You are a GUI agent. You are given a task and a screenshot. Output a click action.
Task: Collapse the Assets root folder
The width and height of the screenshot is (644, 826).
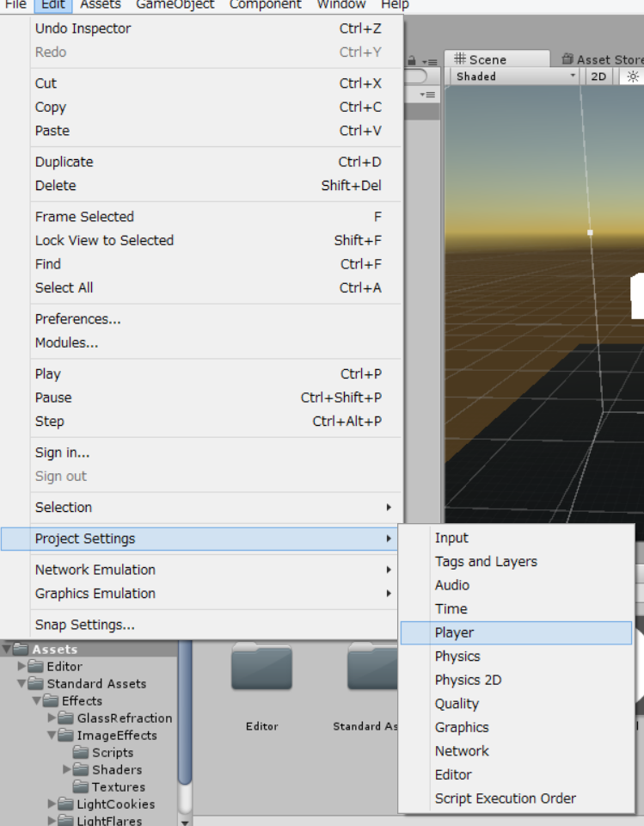tap(6, 649)
